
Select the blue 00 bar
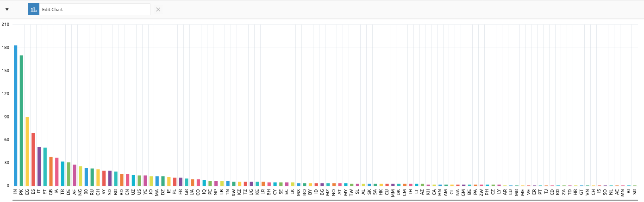coord(86,177)
